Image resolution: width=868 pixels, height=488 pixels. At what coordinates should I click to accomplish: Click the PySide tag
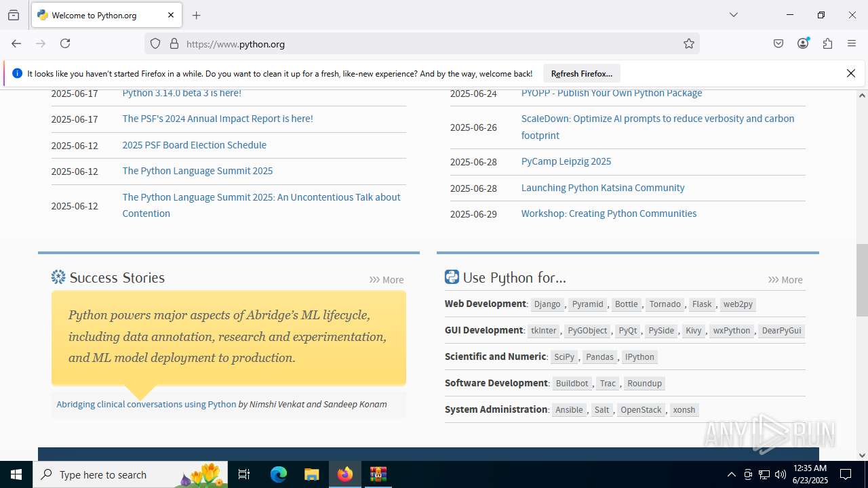(661, 331)
